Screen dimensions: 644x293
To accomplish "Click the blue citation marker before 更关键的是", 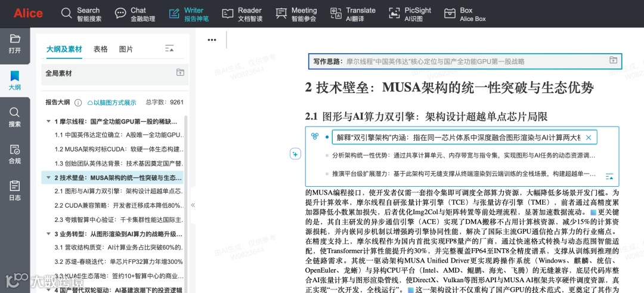I will (593, 212).
